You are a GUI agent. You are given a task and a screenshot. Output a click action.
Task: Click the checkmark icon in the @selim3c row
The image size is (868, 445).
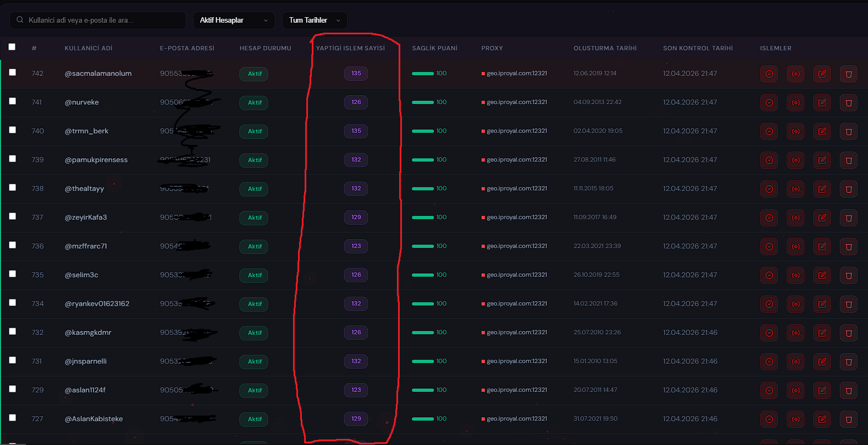[769, 275]
